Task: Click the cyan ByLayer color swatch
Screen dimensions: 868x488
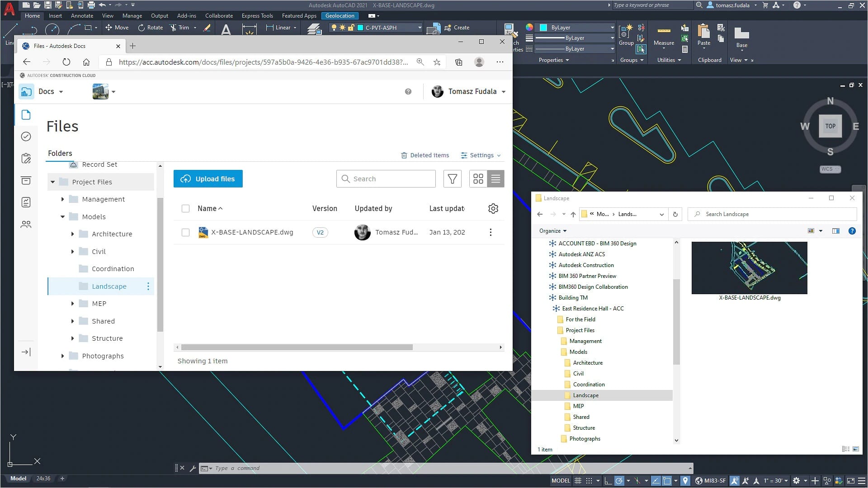Action: 543,28
